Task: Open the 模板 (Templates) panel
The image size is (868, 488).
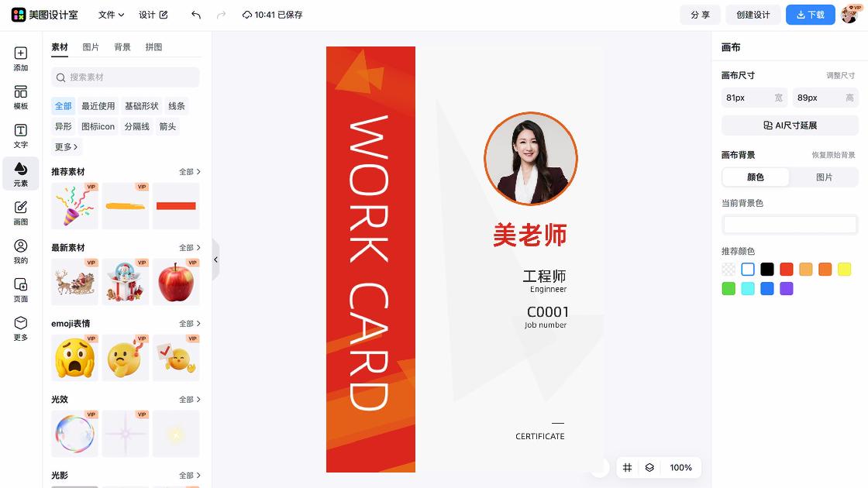Action: [x=20, y=99]
